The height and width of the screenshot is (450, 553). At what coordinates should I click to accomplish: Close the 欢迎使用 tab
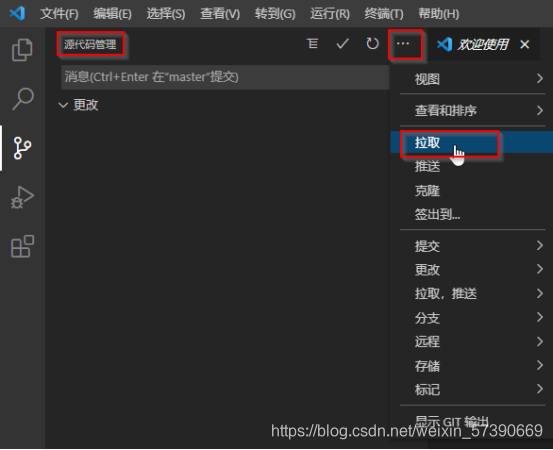(525, 44)
